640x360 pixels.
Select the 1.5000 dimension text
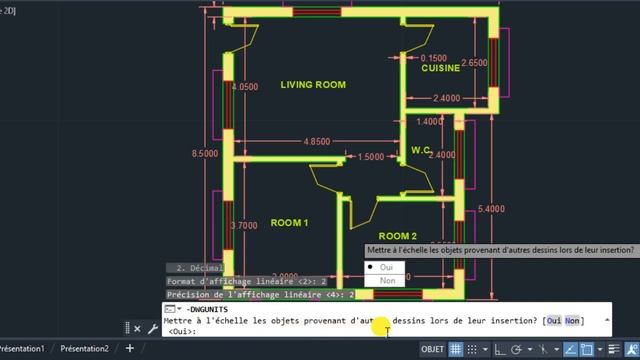pyautogui.click(x=371, y=157)
